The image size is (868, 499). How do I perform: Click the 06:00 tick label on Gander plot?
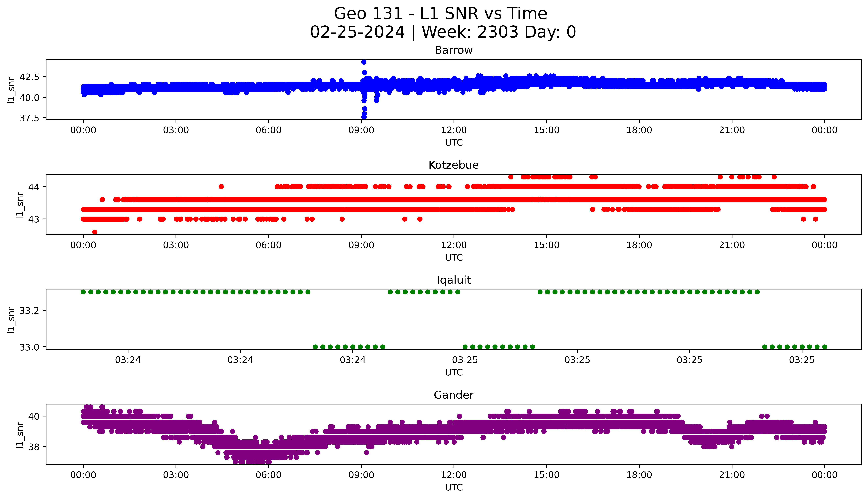coord(269,475)
